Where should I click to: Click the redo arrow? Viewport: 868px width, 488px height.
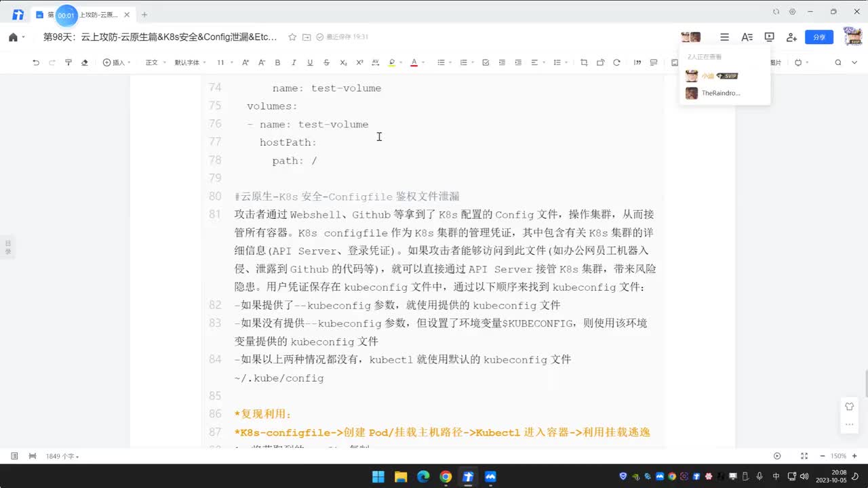pyautogui.click(x=52, y=62)
